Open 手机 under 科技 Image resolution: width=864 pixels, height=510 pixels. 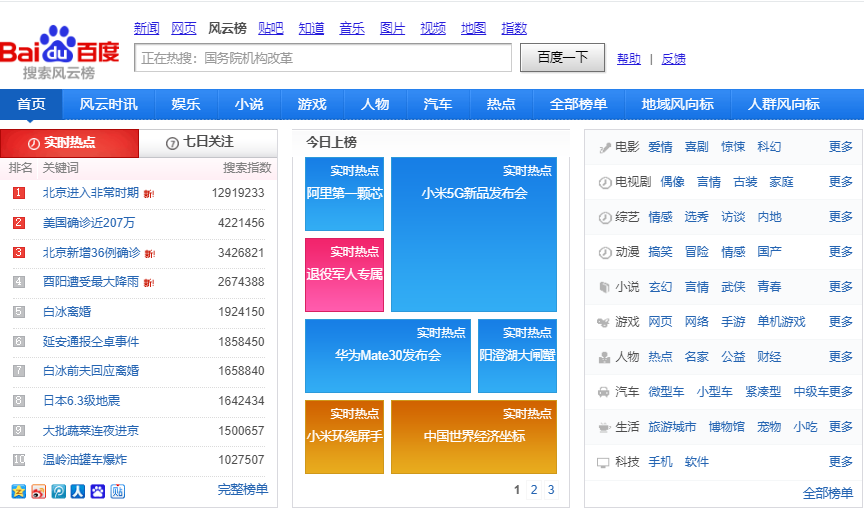[660, 462]
